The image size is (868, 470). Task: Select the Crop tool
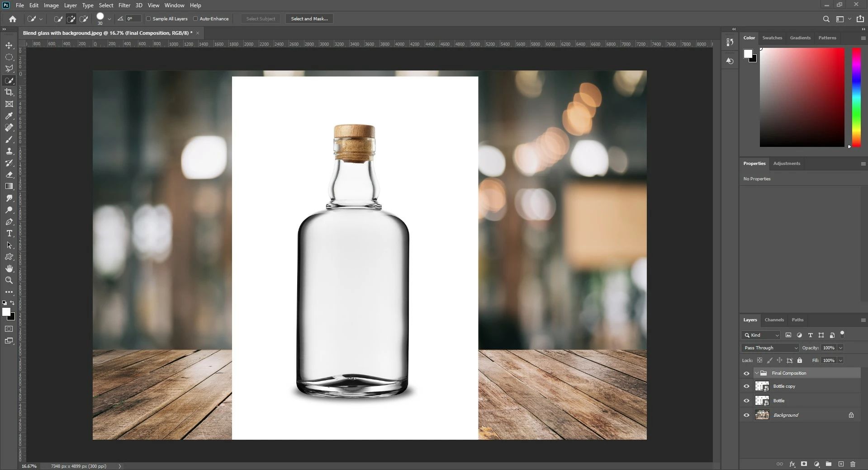point(9,92)
